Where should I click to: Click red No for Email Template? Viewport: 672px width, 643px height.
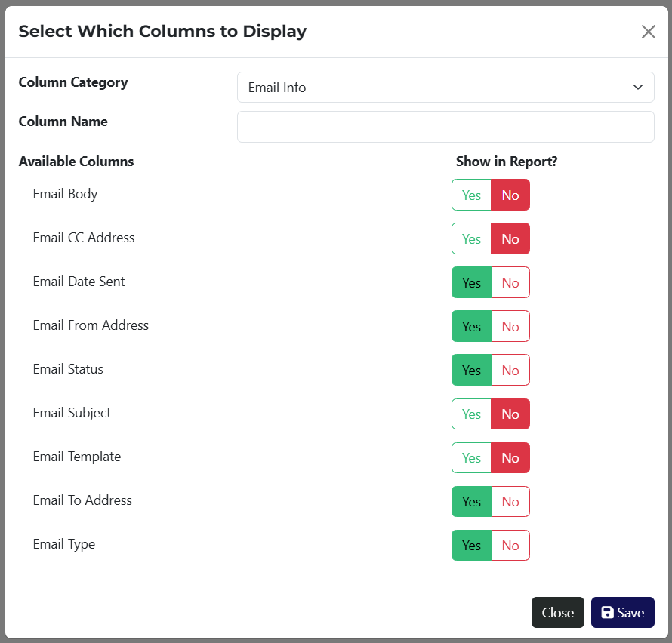(x=510, y=457)
